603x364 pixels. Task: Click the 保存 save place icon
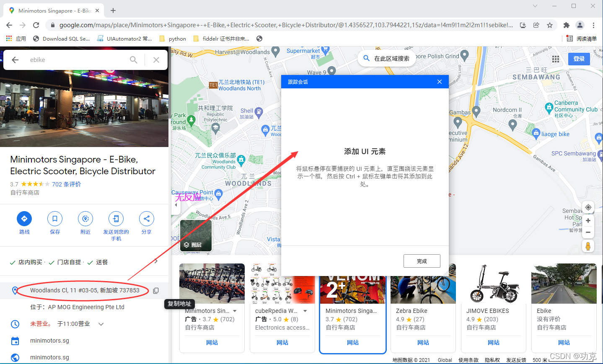55,219
